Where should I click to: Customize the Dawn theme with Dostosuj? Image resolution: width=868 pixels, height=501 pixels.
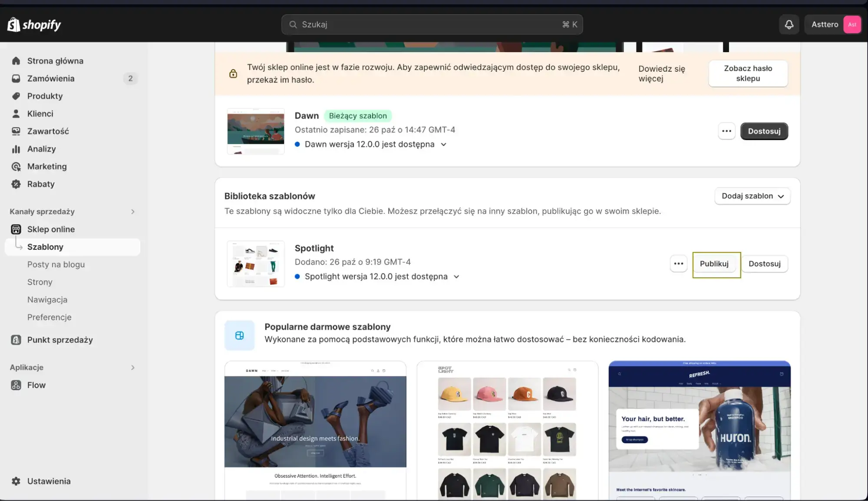[x=764, y=131]
